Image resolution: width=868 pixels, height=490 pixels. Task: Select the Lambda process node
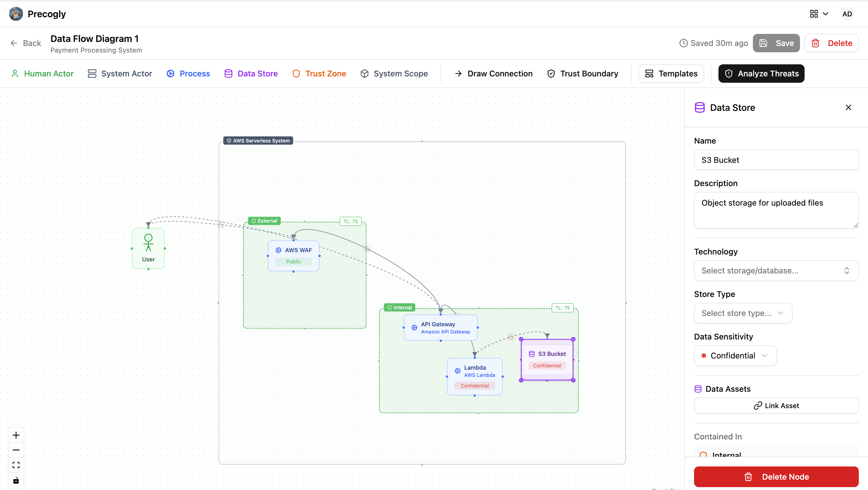point(475,377)
